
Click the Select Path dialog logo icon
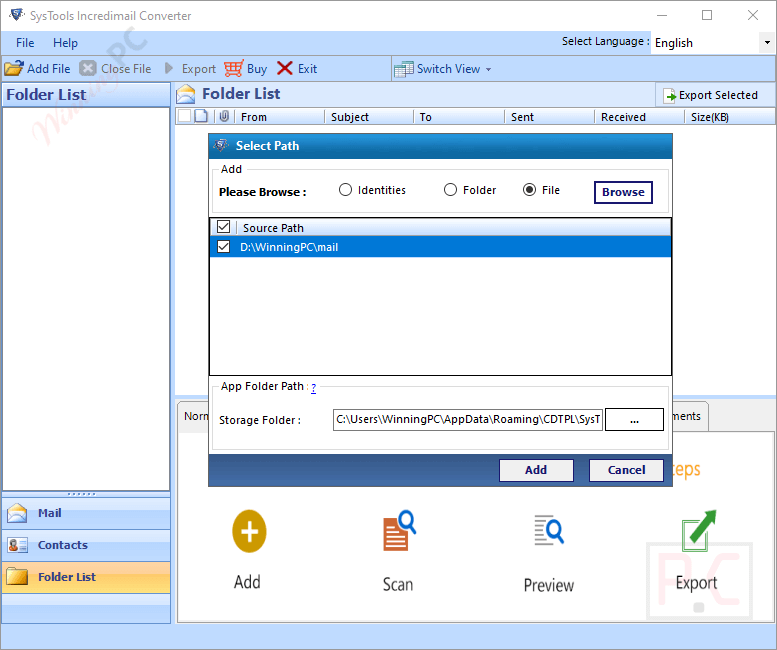[221, 145]
